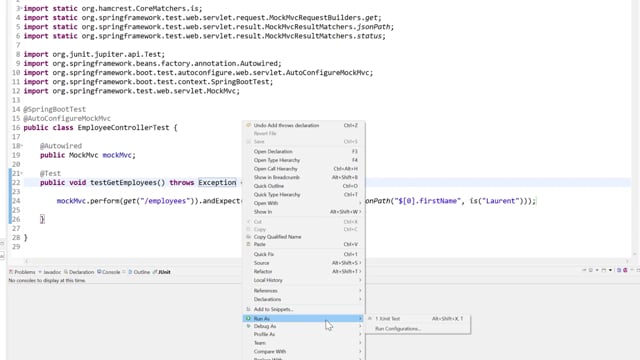Click the Console tab monitor icon
Screen dimensions: 640x360
click(x=99, y=272)
